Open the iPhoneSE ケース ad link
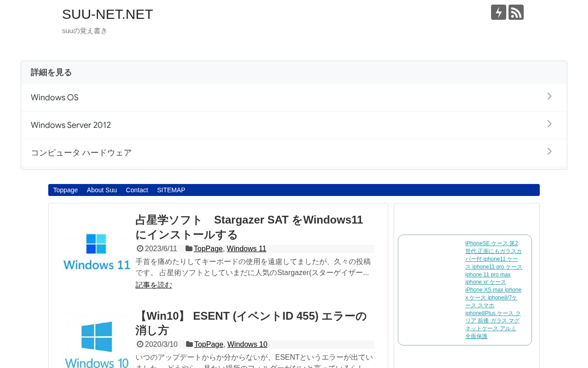Image resolution: width=588 pixels, height=368 pixels. tap(494, 290)
